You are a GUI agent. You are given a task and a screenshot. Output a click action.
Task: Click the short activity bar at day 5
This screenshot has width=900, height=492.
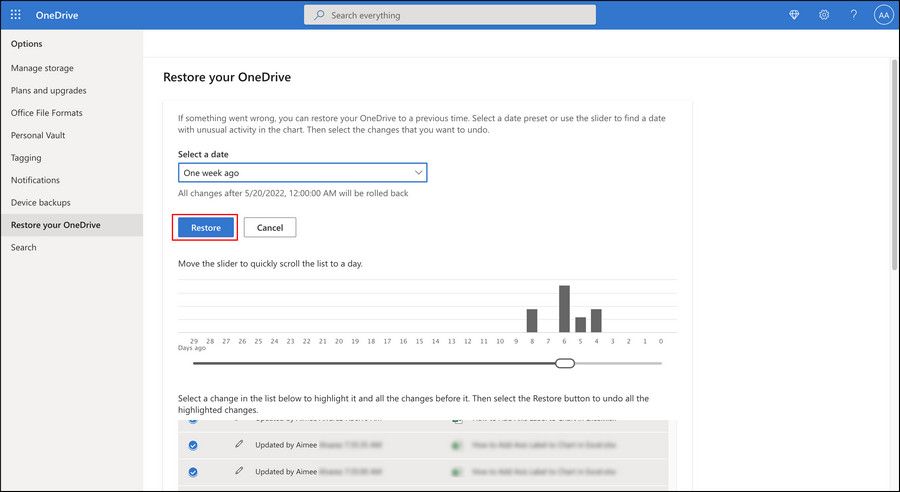coord(580,324)
